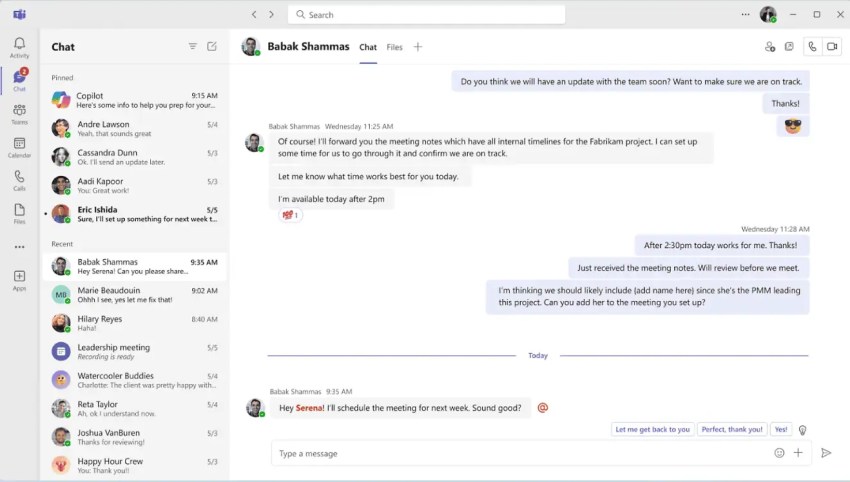The height and width of the screenshot is (482, 850).
Task: Add people to the chat
Action: click(770, 47)
